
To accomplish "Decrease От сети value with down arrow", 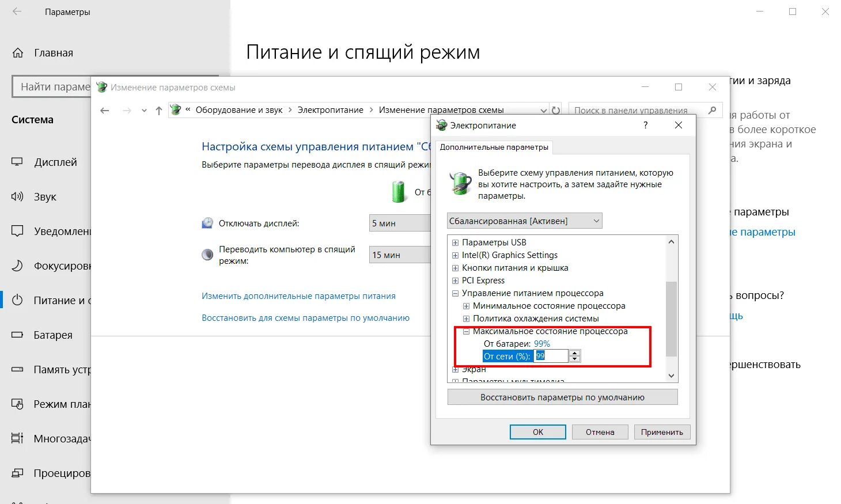I will coord(574,359).
